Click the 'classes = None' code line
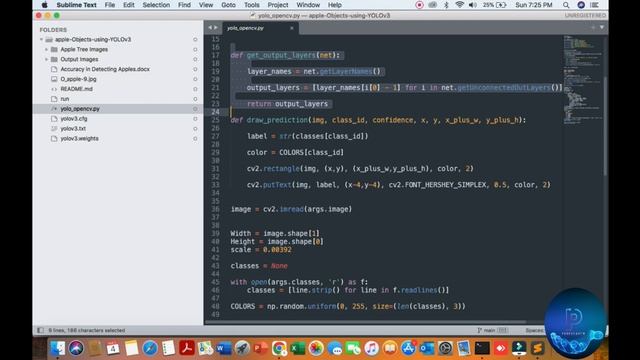Image resolution: width=640 pixels, height=360 pixels. pyautogui.click(x=259, y=266)
